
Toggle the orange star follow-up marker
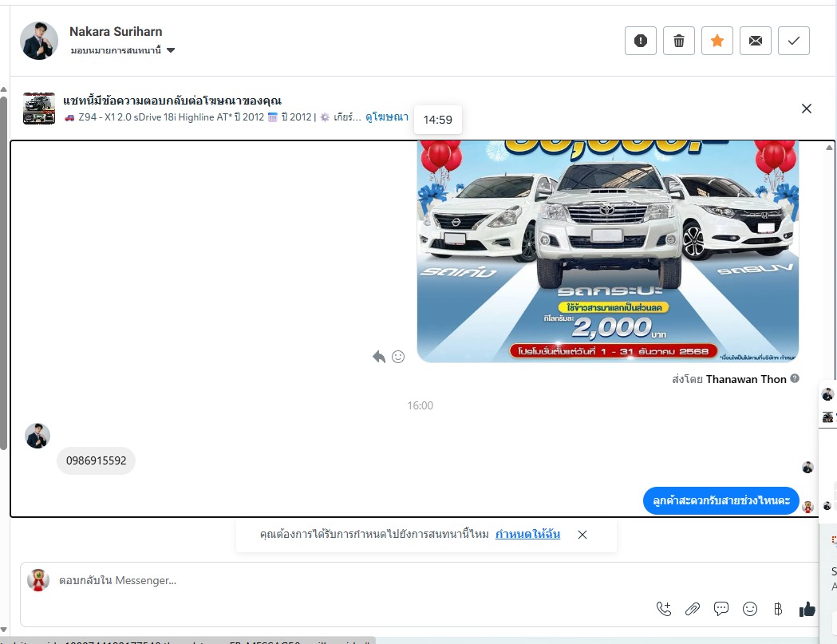point(717,41)
